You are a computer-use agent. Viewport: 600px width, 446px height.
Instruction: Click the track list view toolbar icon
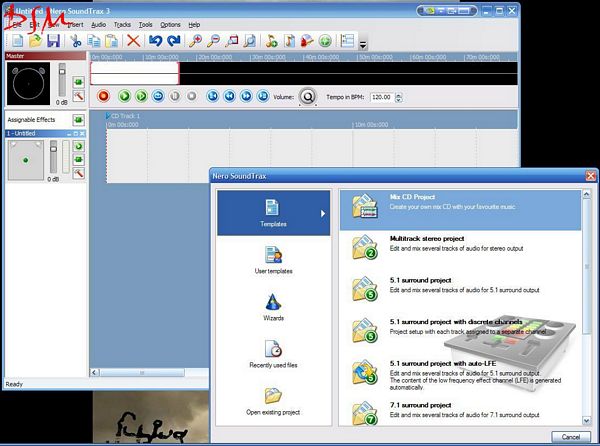click(x=347, y=41)
